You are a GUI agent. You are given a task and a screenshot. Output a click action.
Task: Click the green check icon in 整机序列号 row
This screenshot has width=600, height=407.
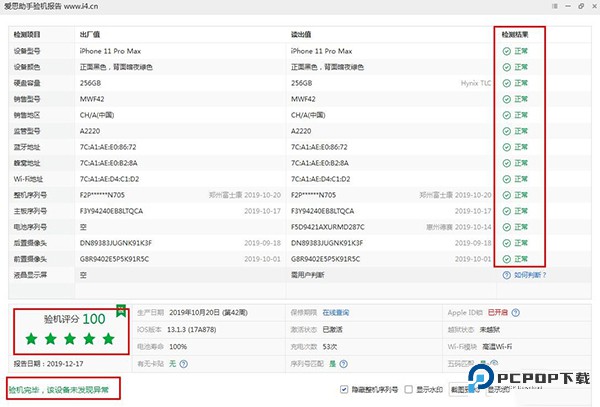507,195
